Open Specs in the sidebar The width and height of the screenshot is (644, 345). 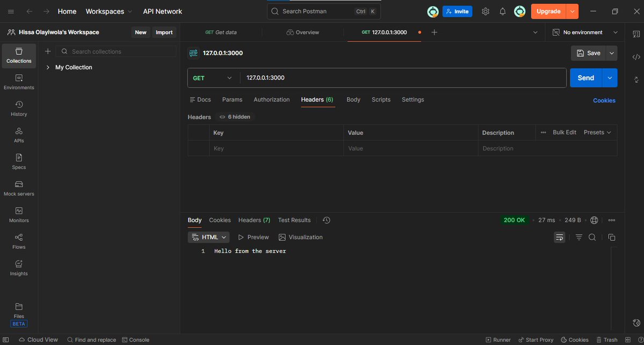pos(19,162)
